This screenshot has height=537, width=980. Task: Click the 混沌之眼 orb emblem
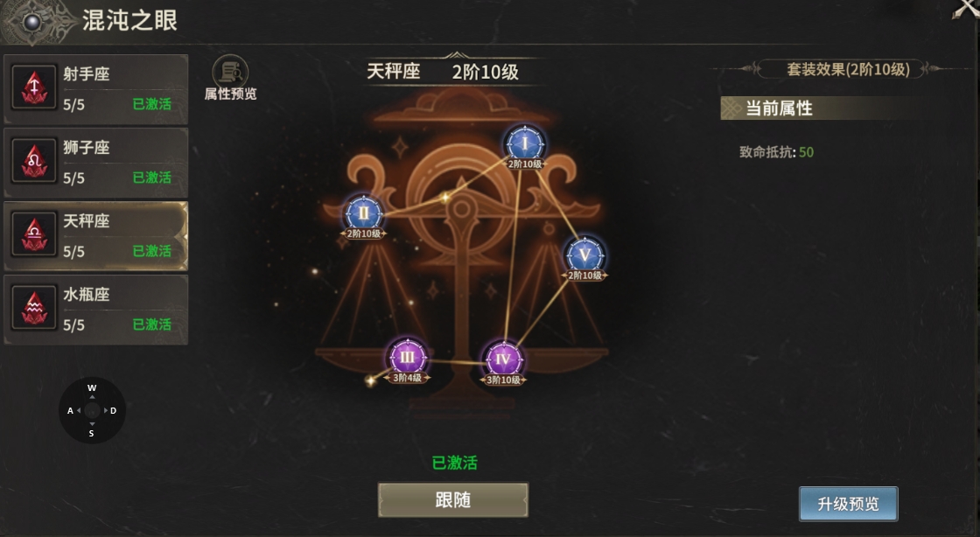coord(31,23)
